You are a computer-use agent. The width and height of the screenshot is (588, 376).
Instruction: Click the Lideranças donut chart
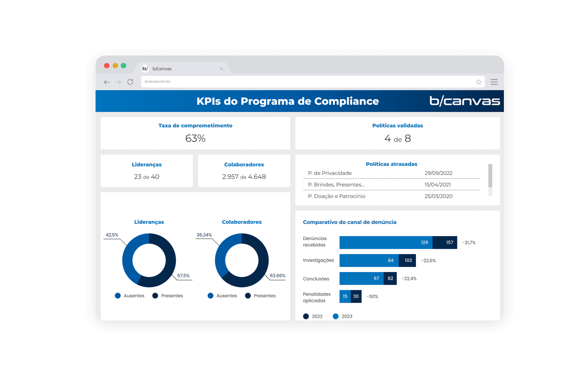pyautogui.click(x=149, y=260)
